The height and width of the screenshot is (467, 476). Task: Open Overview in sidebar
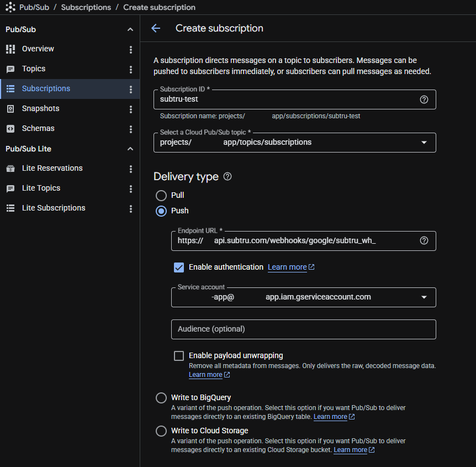pyautogui.click(x=70, y=49)
